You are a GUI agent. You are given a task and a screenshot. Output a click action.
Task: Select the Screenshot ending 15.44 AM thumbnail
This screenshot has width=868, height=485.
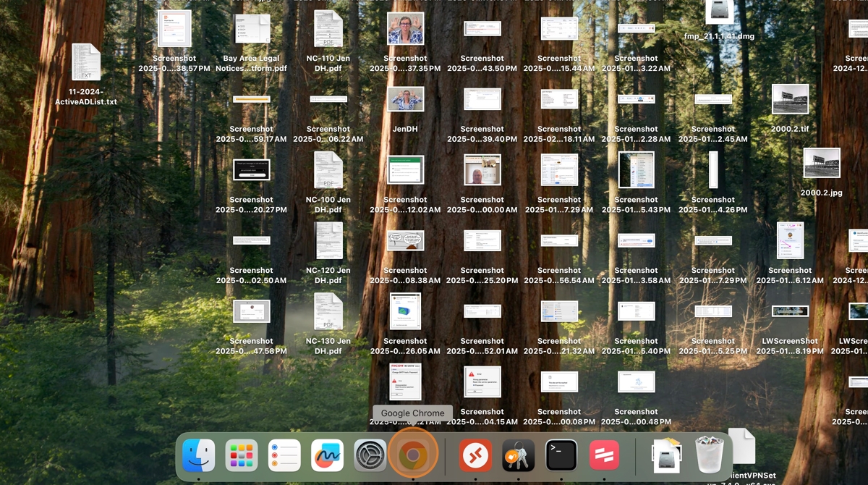tap(559, 28)
